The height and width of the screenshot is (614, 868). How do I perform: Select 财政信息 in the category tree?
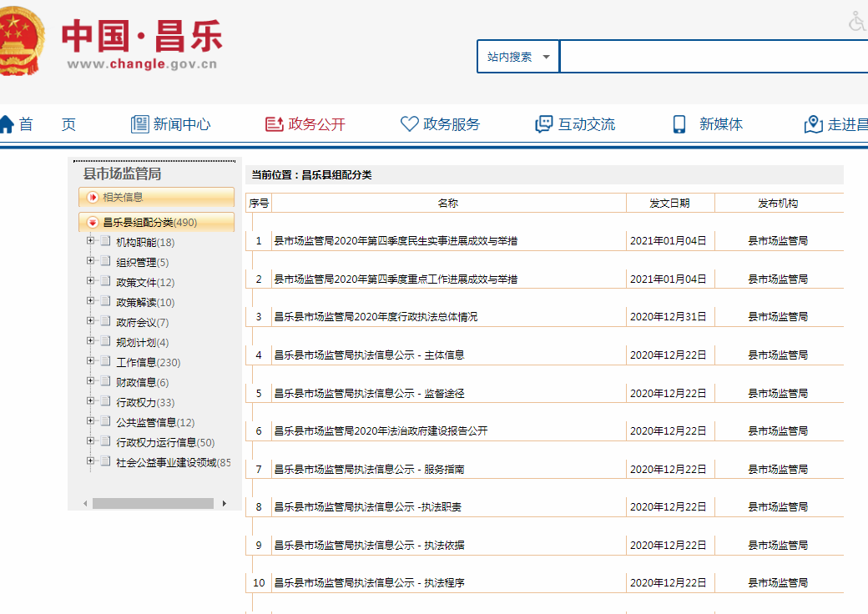[x=135, y=382]
